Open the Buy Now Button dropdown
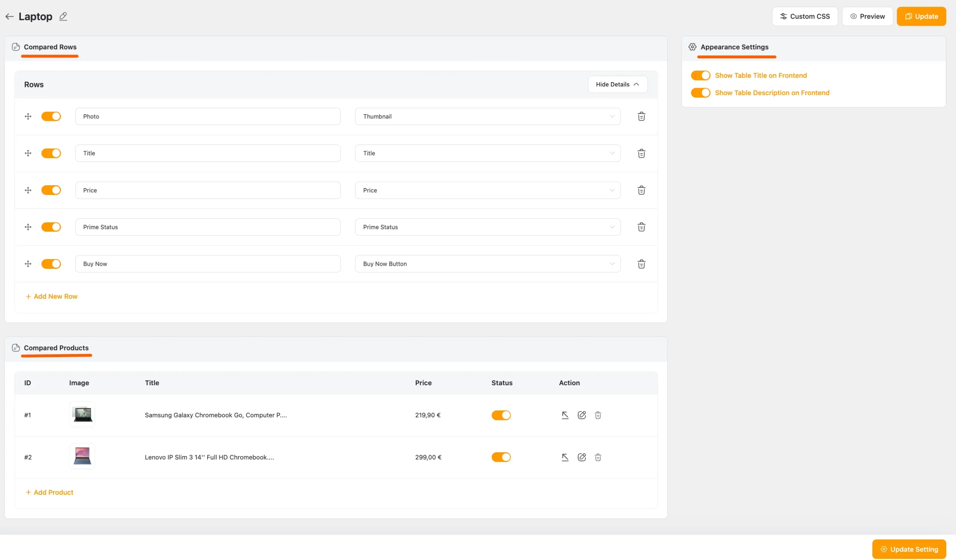The width and height of the screenshot is (956, 560). (487, 264)
